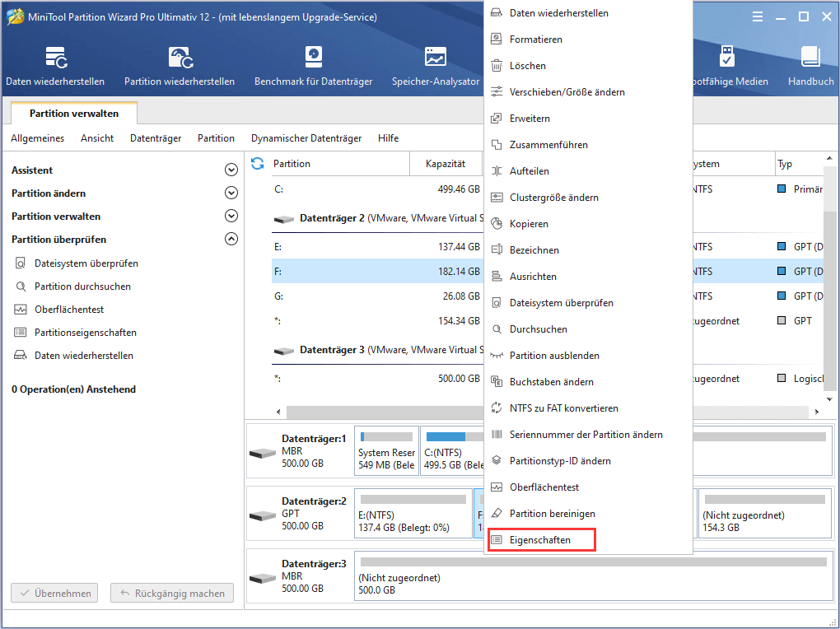
Task: Click the Rückgängig machen button
Action: pyautogui.click(x=172, y=593)
